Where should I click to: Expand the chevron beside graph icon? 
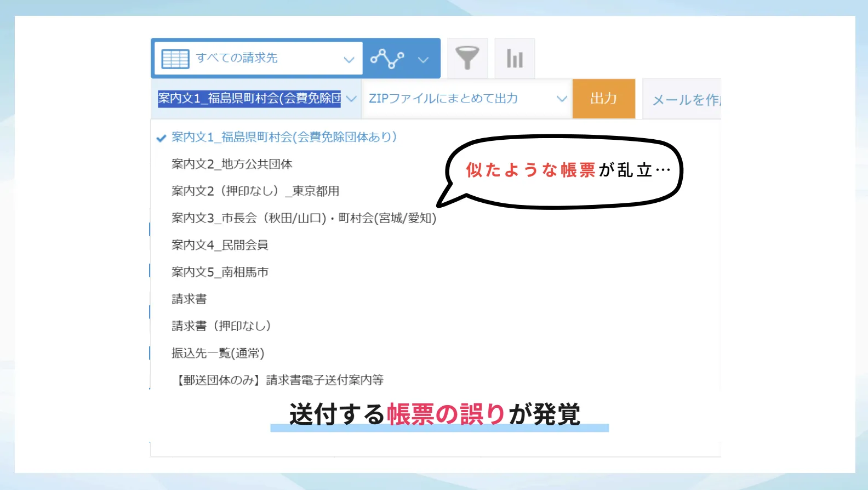423,59
